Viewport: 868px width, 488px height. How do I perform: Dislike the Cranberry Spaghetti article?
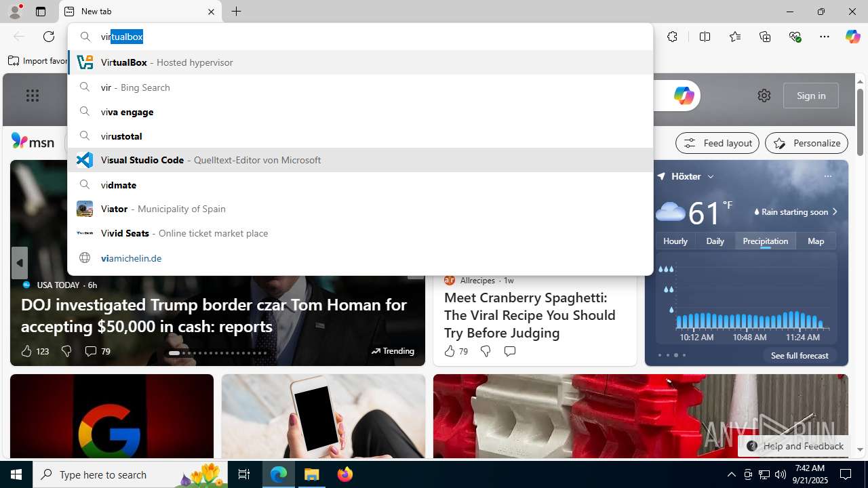tap(486, 351)
